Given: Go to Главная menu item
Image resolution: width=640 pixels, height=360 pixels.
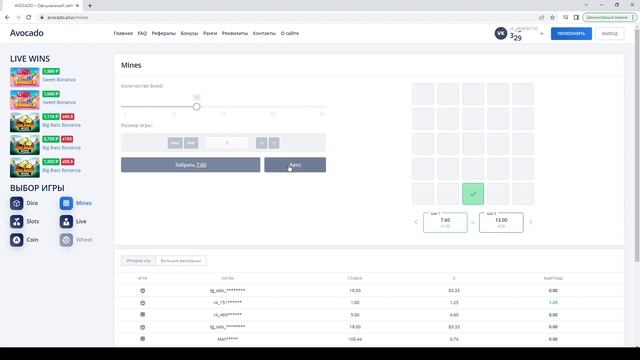Looking at the screenshot, I should pos(123,33).
